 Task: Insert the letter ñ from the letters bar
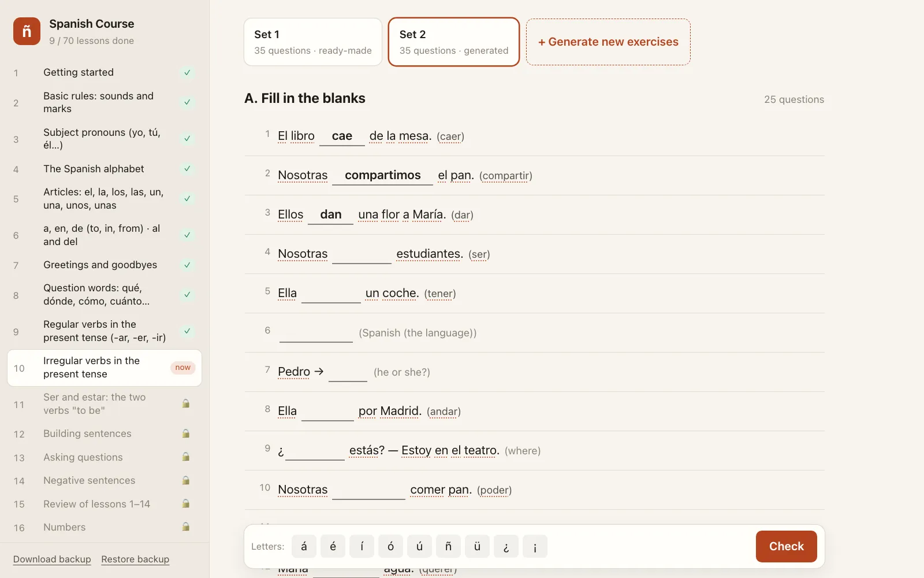pos(448,546)
